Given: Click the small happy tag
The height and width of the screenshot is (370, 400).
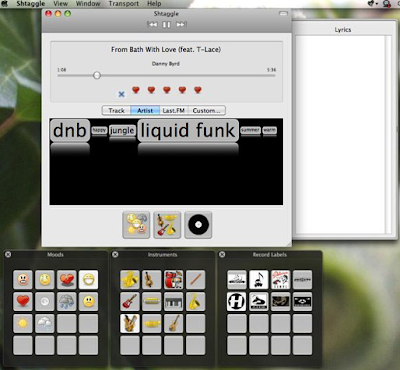Looking at the screenshot, I should pos(99,130).
